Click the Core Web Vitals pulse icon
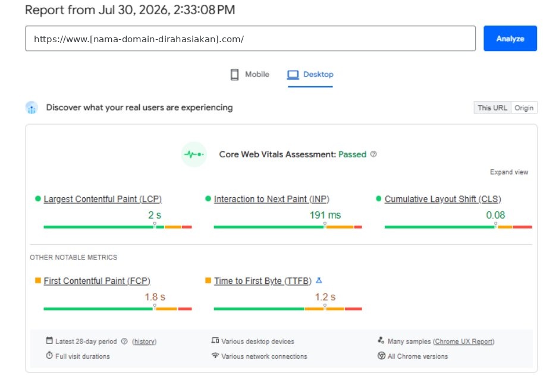The width and height of the screenshot is (559, 392). 194,154
